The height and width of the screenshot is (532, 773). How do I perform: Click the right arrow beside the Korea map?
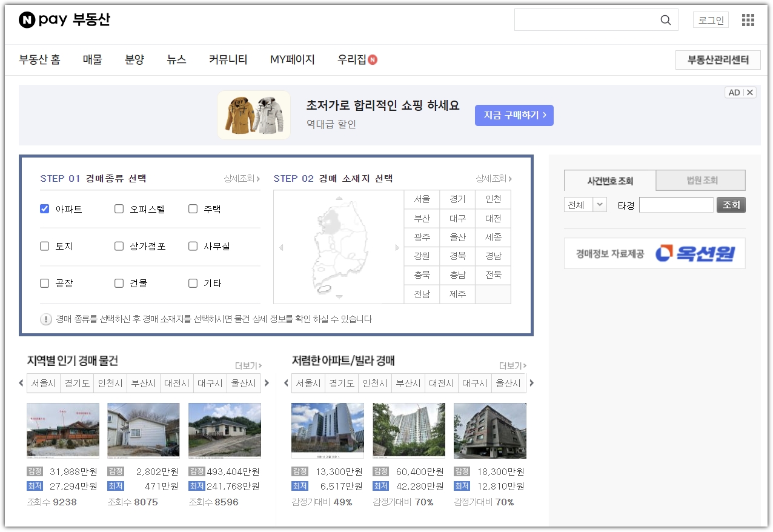pos(398,247)
